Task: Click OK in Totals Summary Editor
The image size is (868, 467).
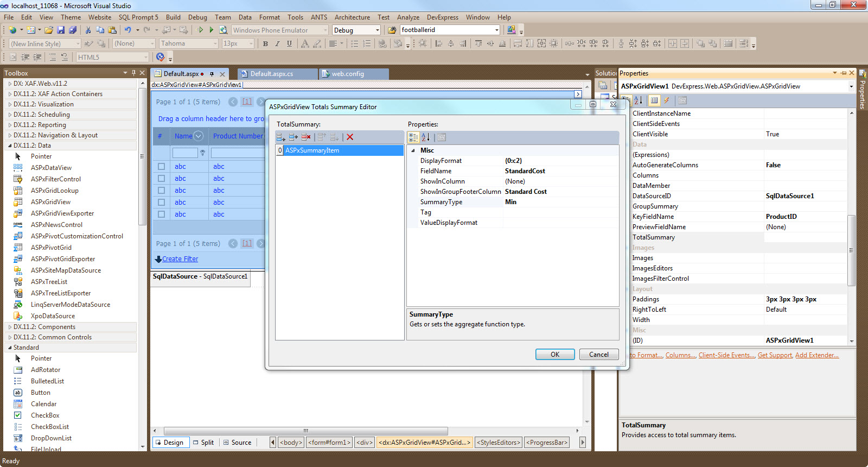Action: click(x=555, y=355)
